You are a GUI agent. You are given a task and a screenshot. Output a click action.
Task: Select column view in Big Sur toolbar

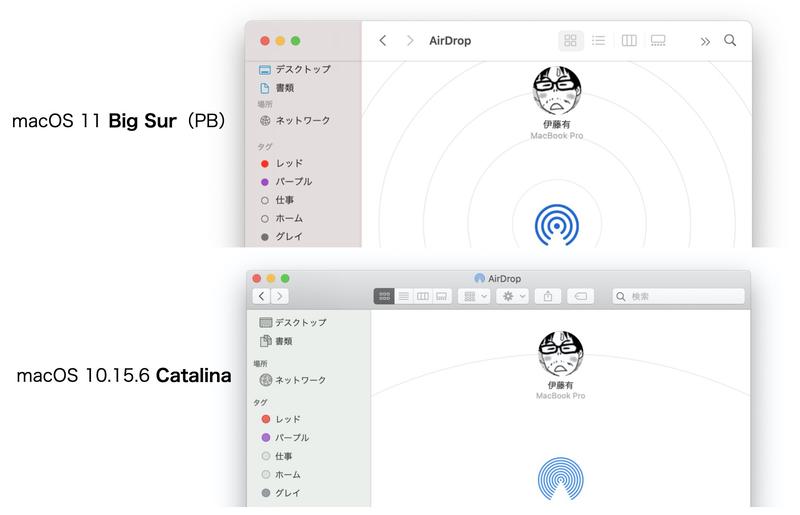[x=629, y=40]
